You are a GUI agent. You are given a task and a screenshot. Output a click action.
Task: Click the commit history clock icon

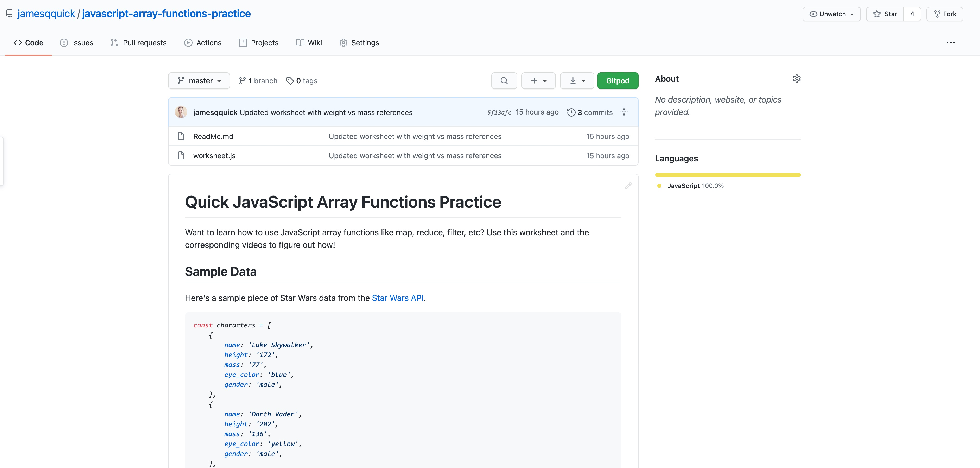(571, 113)
